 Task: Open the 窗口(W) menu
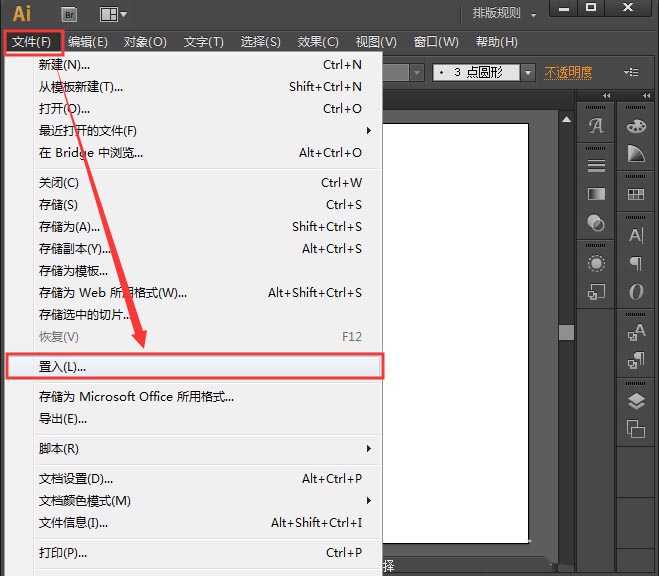tap(436, 42)
